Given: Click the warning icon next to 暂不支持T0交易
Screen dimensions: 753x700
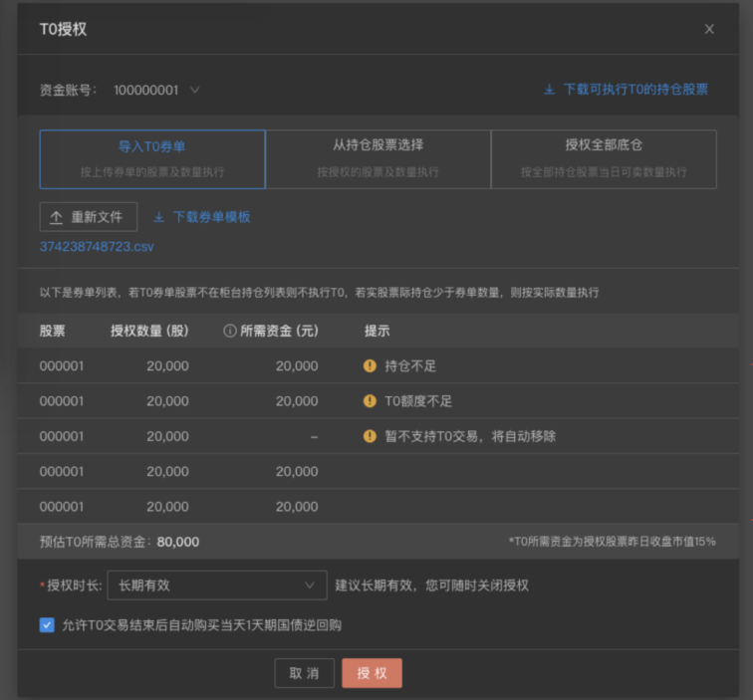Looking at the screenshot, I should pyautogui.click(x=370, y=436).
